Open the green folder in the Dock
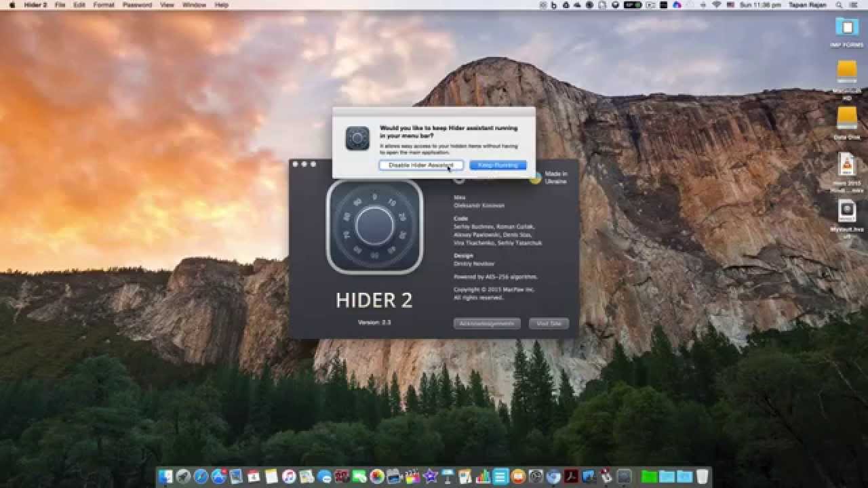 (648, 476)
